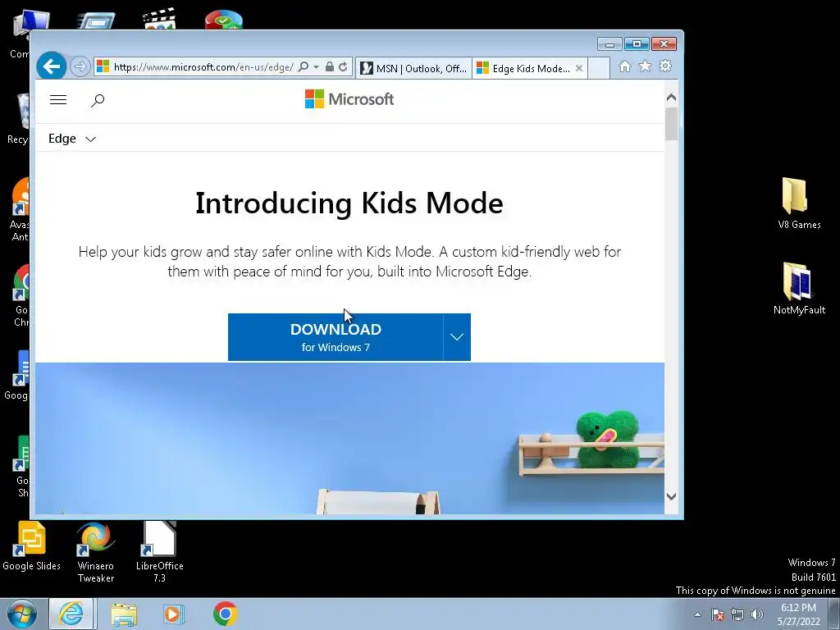Open the Tools gear menu
Screen dimensions: 840x630
pos(665,66)
